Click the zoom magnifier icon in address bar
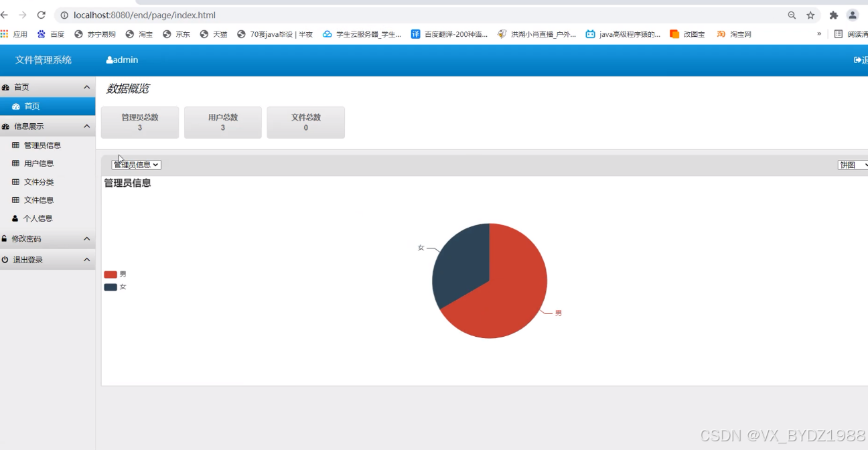Screen dimensions: 868x450 [792, 15]
